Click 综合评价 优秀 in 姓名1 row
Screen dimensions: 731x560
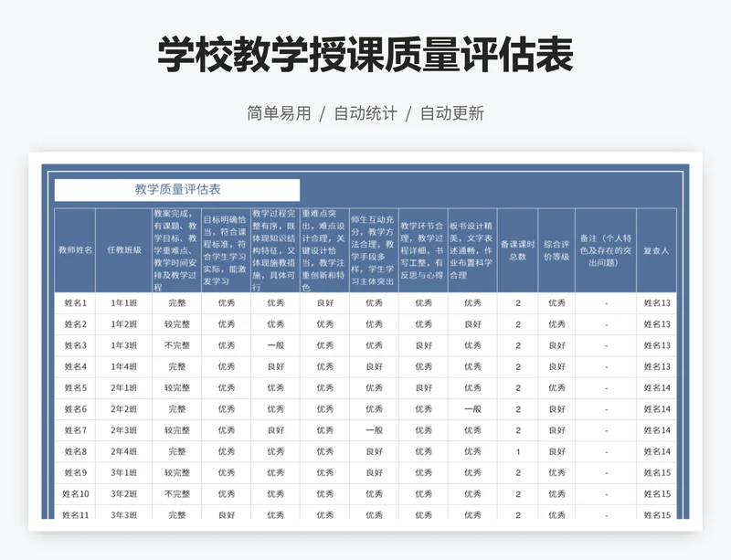coord(556,303)
